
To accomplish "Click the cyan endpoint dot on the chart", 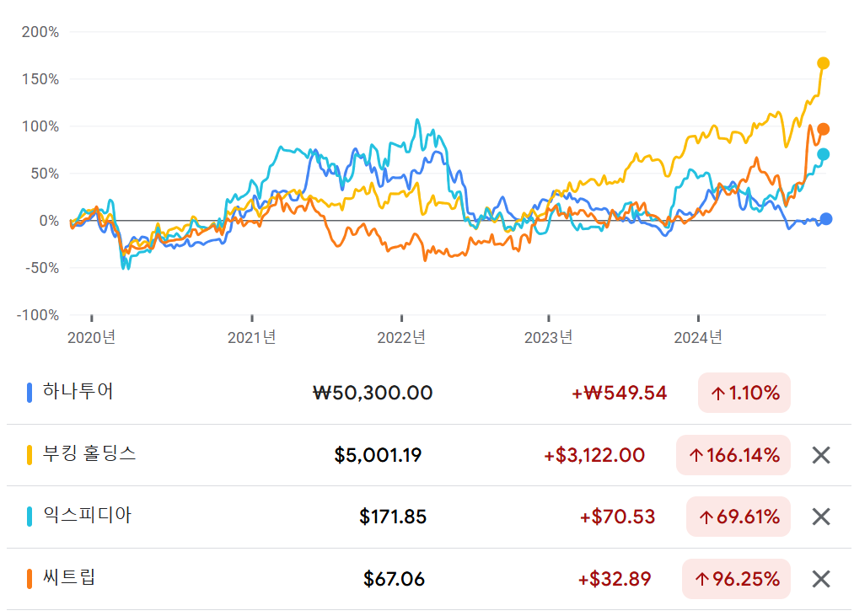I will [823, 155].
